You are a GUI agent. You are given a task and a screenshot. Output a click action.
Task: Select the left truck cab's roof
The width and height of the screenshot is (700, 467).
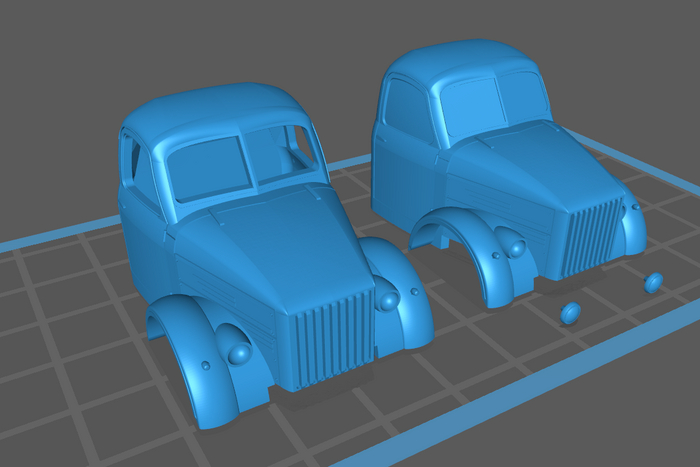pos(215,112)
